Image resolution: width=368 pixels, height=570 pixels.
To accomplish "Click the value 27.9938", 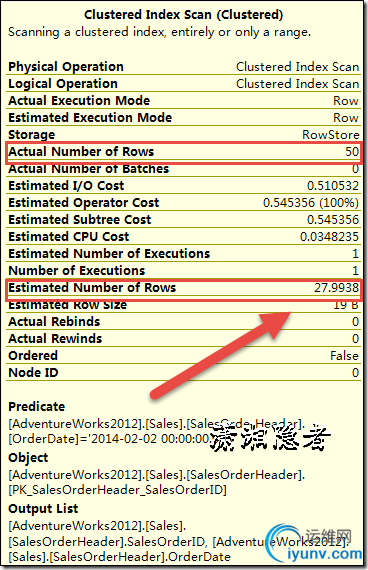I will [336, 288].
